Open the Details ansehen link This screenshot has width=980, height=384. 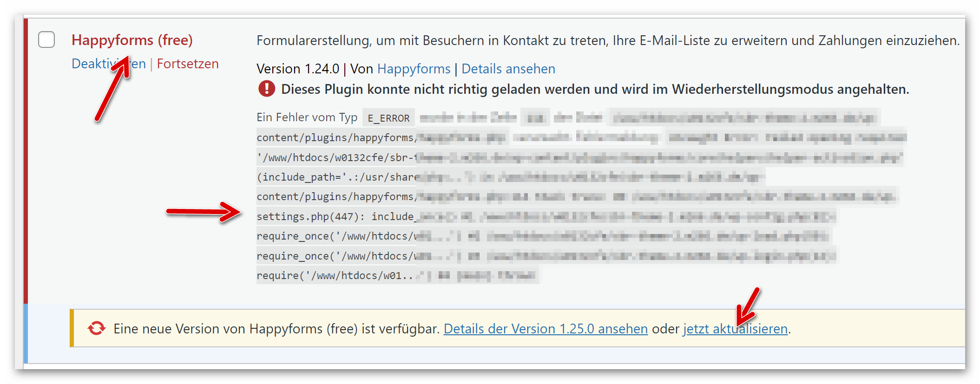pyautogui.click(x=508, y=69)
